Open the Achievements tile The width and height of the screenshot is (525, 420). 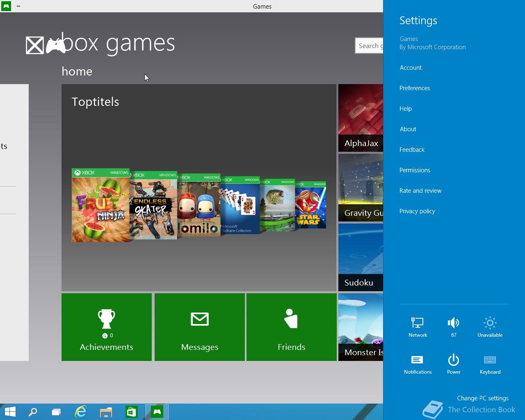107,327
